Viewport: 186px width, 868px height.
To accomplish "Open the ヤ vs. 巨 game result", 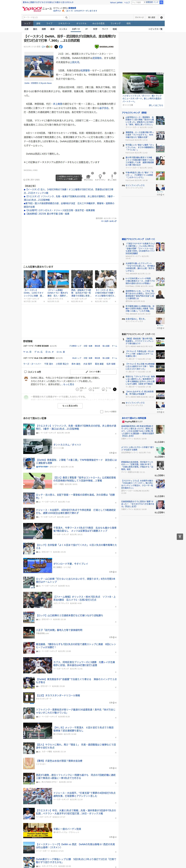I will coord(28,352).
